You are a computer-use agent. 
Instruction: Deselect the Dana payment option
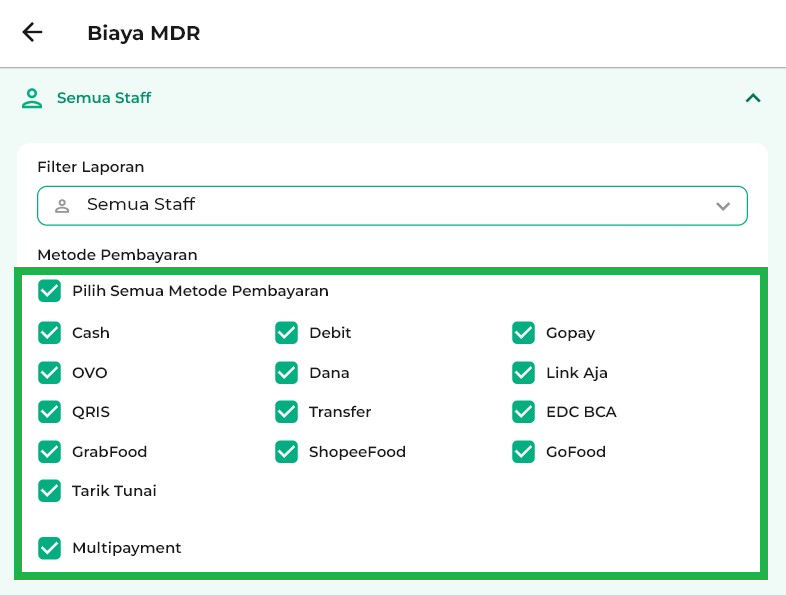pos(287,372)
